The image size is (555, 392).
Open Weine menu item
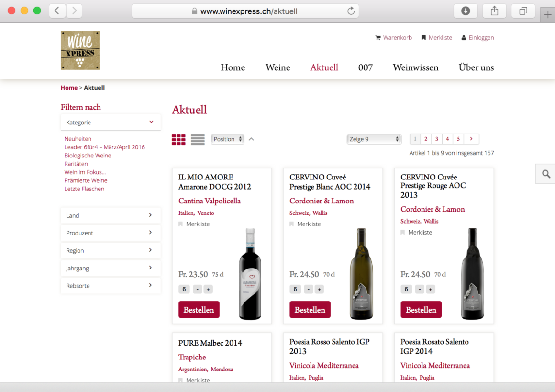pyautogui.click(x=278, y=67)
